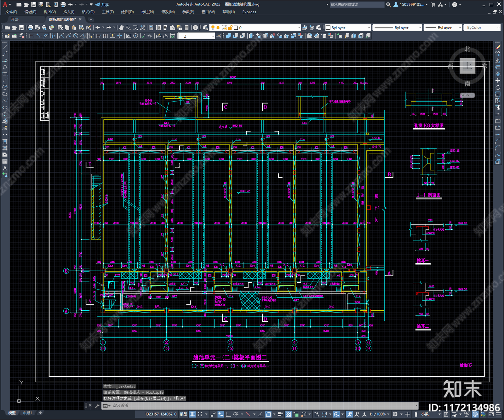The image size is (504, 420).
Task: Expand the annotation scale 1:1 dropdown
Action: (x=379, y=414)
